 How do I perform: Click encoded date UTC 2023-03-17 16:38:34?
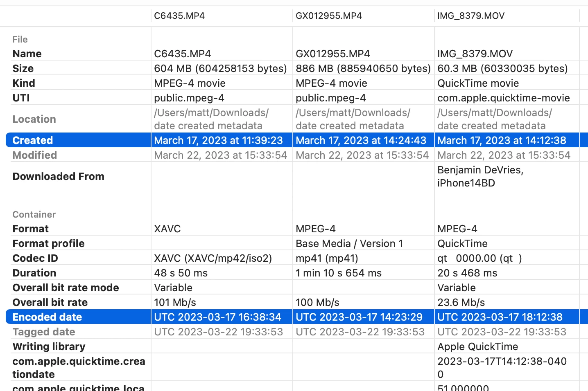tap(218, 317)
